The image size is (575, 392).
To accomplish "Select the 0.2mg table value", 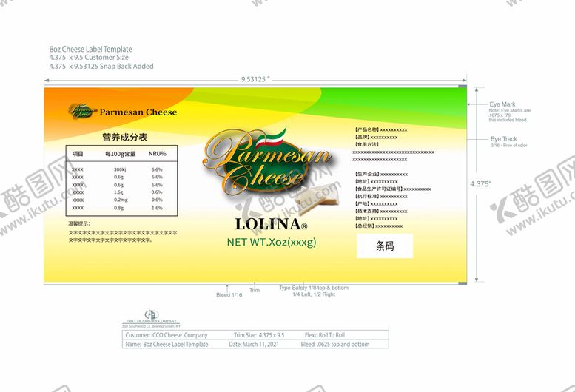I will tap(121, 200).
